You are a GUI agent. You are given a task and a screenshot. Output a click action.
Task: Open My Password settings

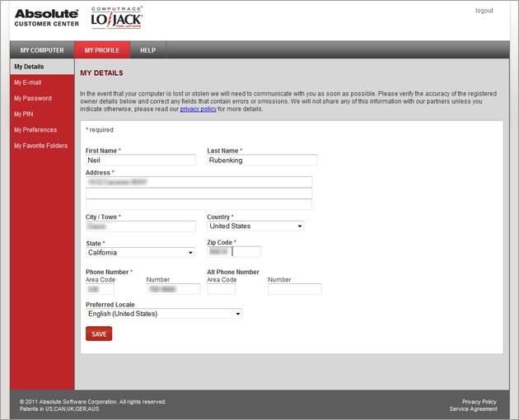[33, 98]
